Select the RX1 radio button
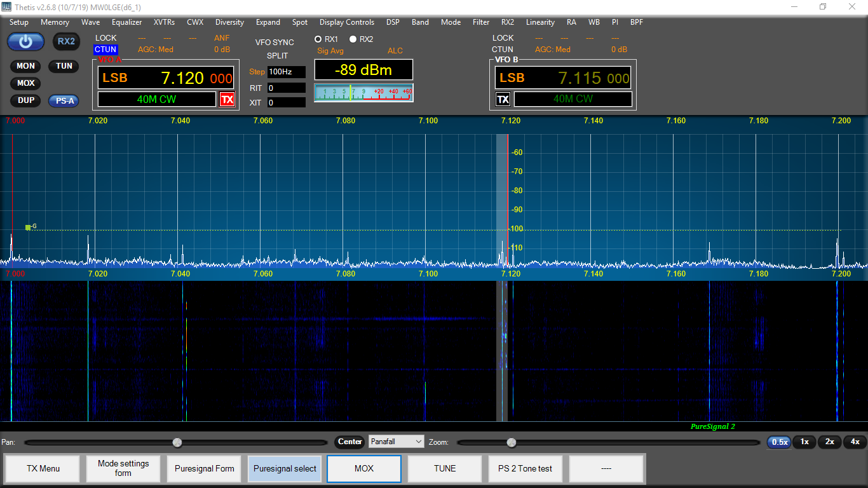This screenshot has height=488, width=868. [x=318, y=39]
